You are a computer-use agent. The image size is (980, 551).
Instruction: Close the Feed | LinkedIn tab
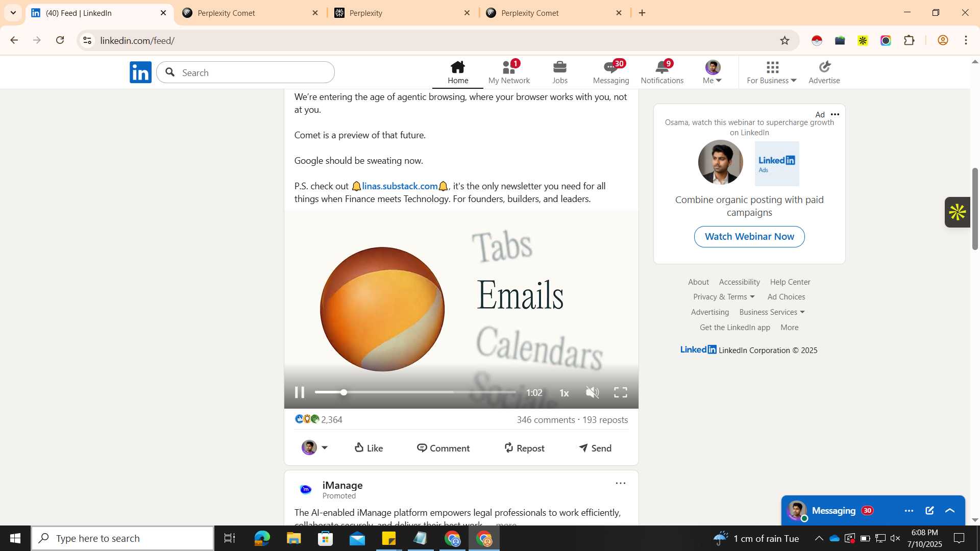pos(163,13)
